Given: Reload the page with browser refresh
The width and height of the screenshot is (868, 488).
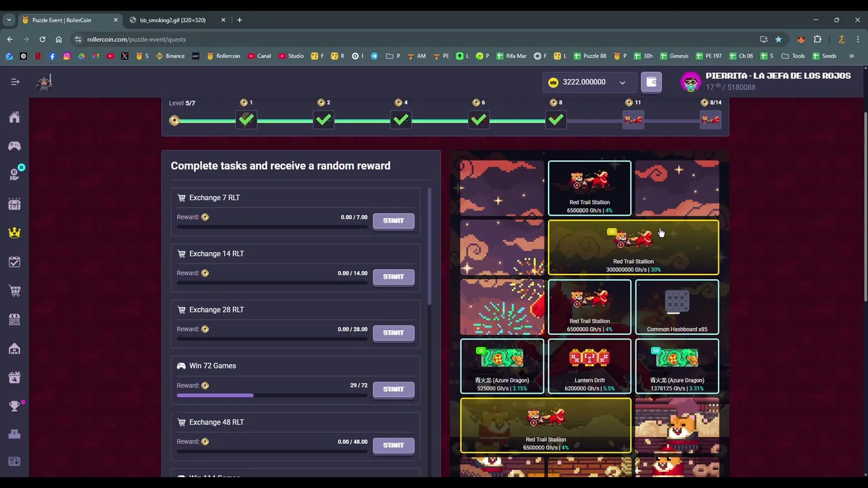Looking at the screenshot, I should [42, 39].
